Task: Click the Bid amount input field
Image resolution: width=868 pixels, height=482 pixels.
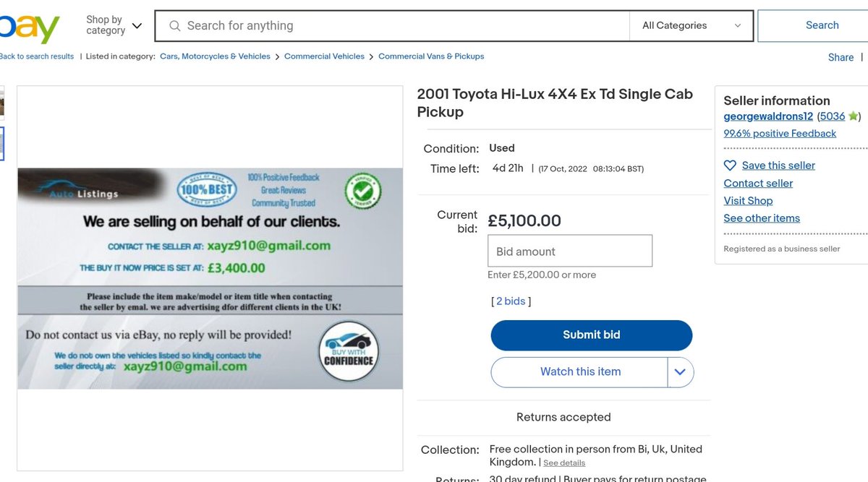Action: coord(570,251)
